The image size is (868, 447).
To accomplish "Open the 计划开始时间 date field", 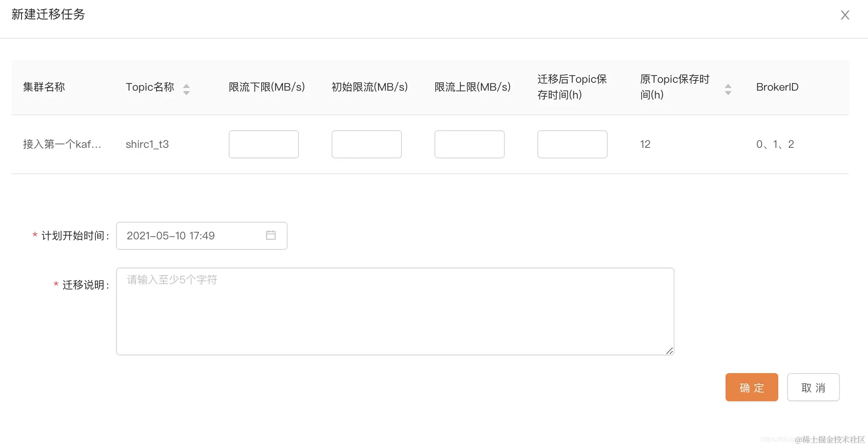I will [x=202, y=236].
